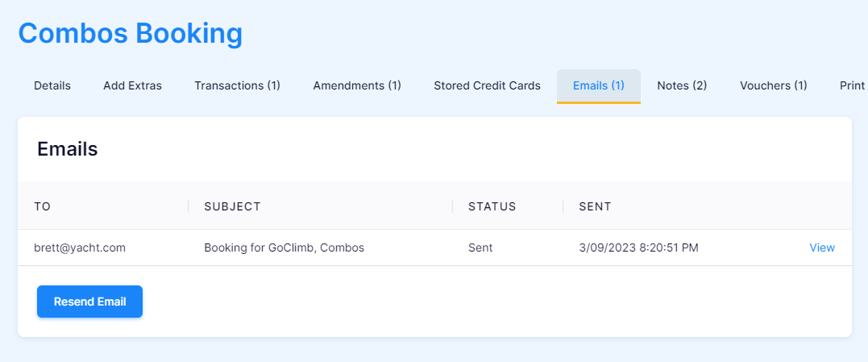Click the Combos Booking page title

pyautogui.click(x=131, y=33)
